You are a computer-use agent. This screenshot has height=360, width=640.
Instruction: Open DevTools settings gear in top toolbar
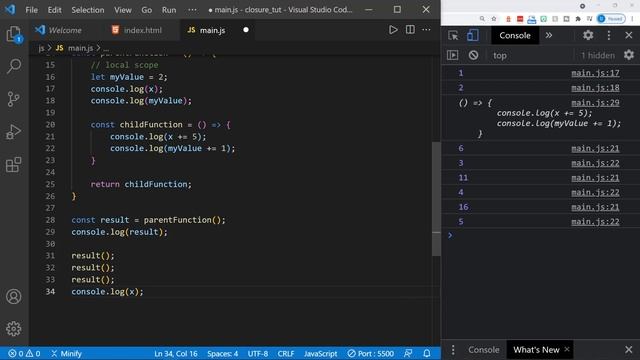(x=588, y=36)
